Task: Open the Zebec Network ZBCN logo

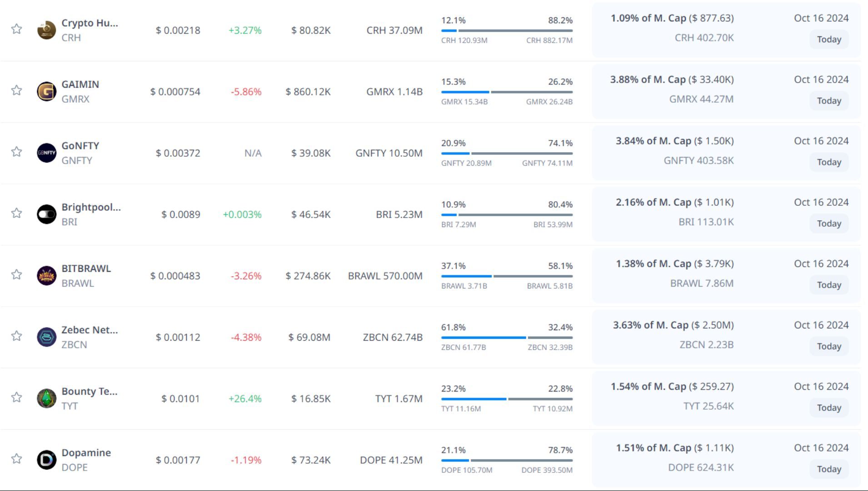Action: (x=46, y=337)
